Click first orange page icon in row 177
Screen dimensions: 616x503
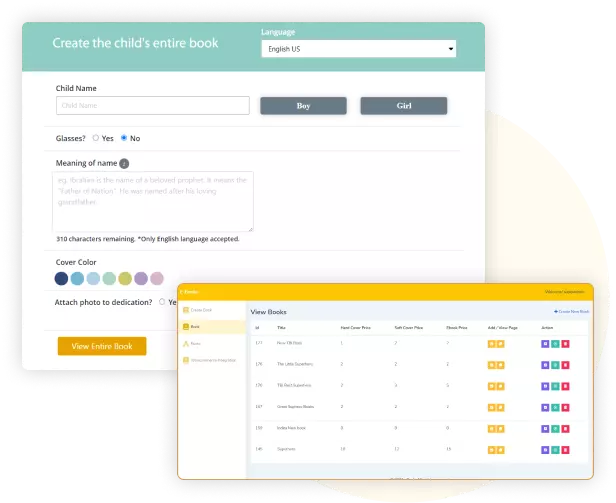pyautogui.click(x=491, y=344)
